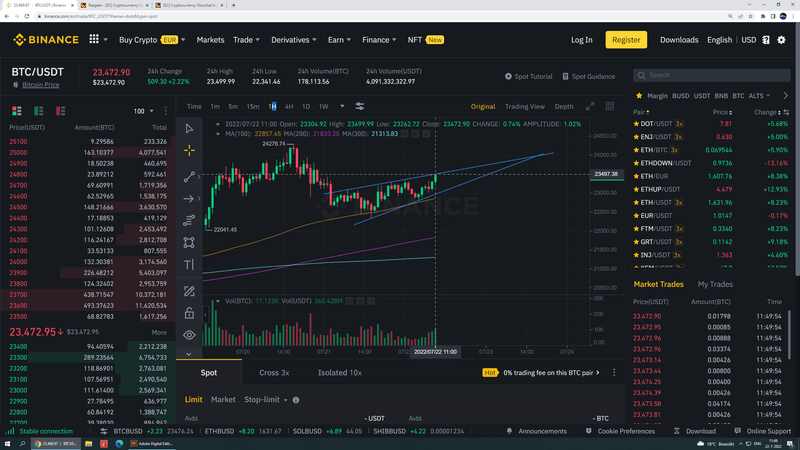Click More in the order book
The height and width of the screenshot is (450, 800).
(x=159, y=332)
